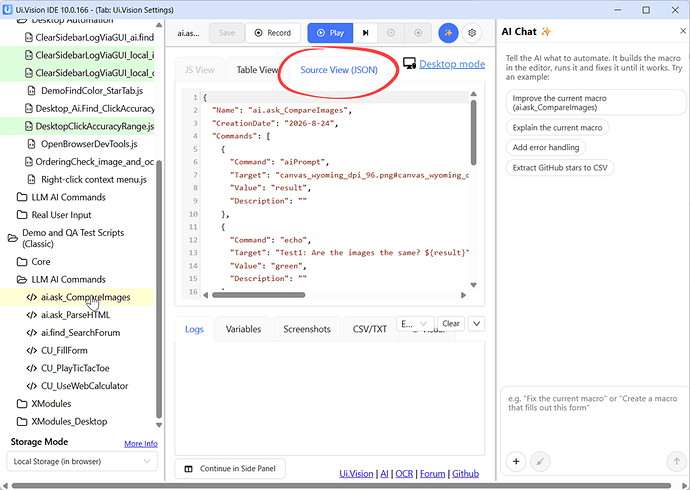Open the OCR footer link
This screenshot has height=490, width=690.
coord(404,474)
